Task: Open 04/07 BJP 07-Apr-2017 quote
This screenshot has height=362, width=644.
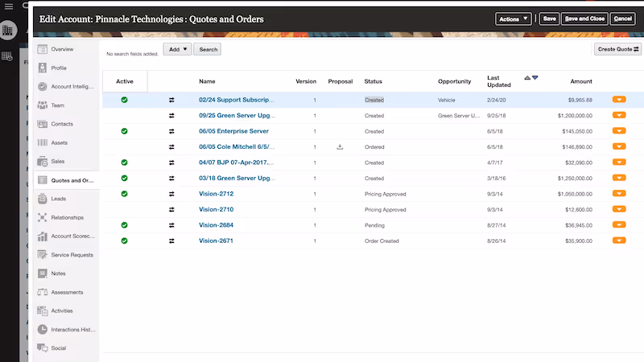Action: click(236, 162)
